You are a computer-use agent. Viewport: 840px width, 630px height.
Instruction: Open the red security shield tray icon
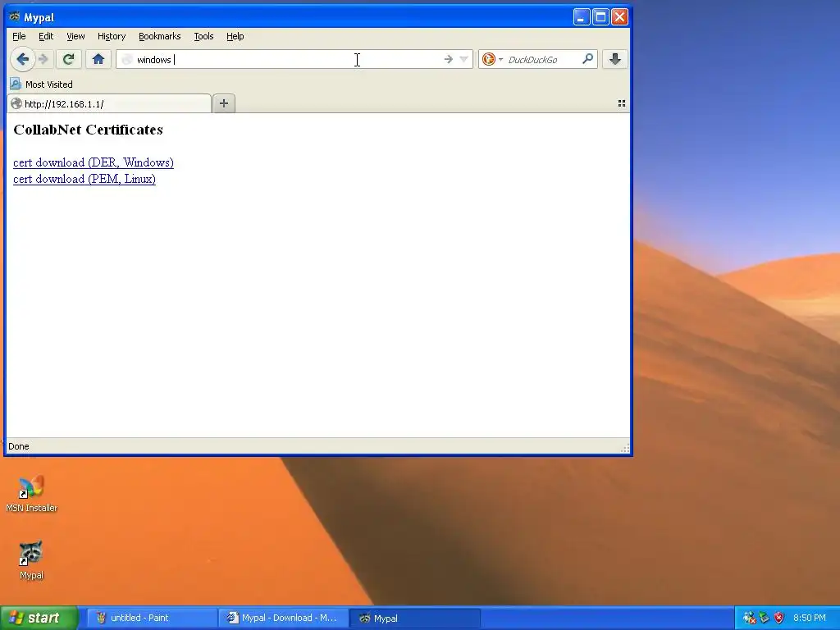point(779,618)
